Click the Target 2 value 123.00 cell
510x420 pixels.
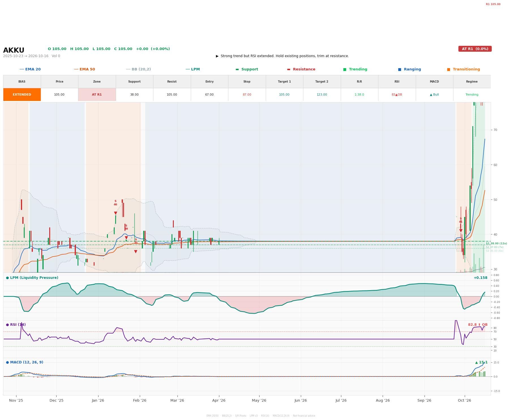322,94
